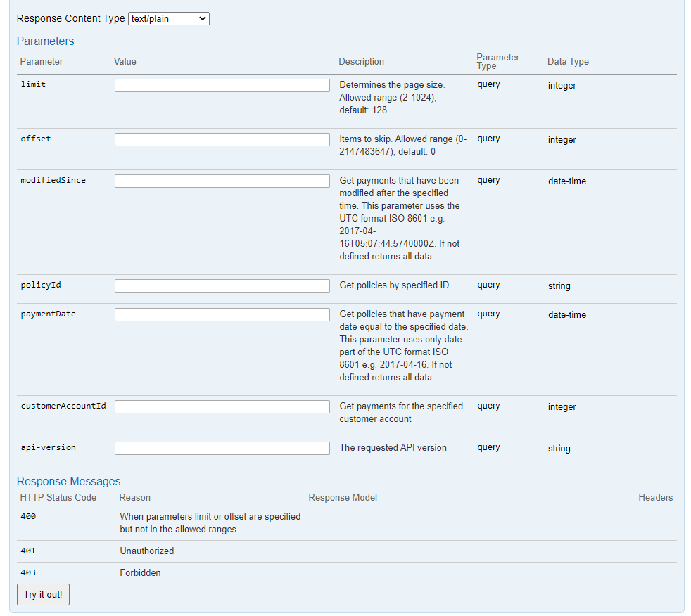Screen dimensions: 691x616
Task: Open the Response Content Type dropdown
Action: click(168, 19)
